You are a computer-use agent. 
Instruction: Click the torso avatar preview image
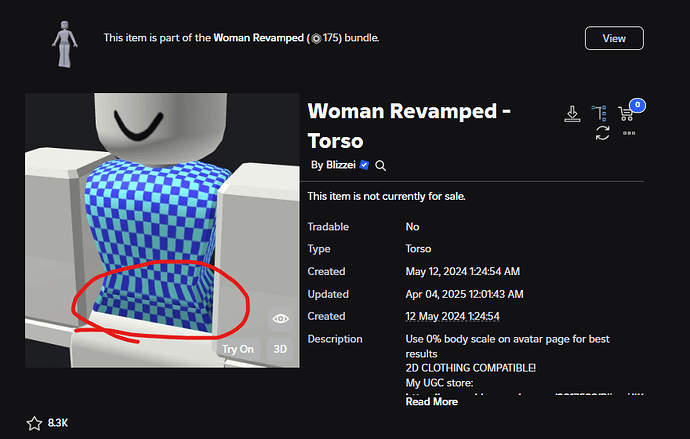[x=162, y=230]
